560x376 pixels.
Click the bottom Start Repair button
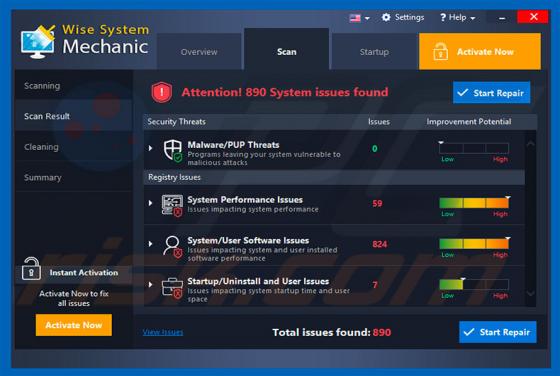click(x=498, y=332)
